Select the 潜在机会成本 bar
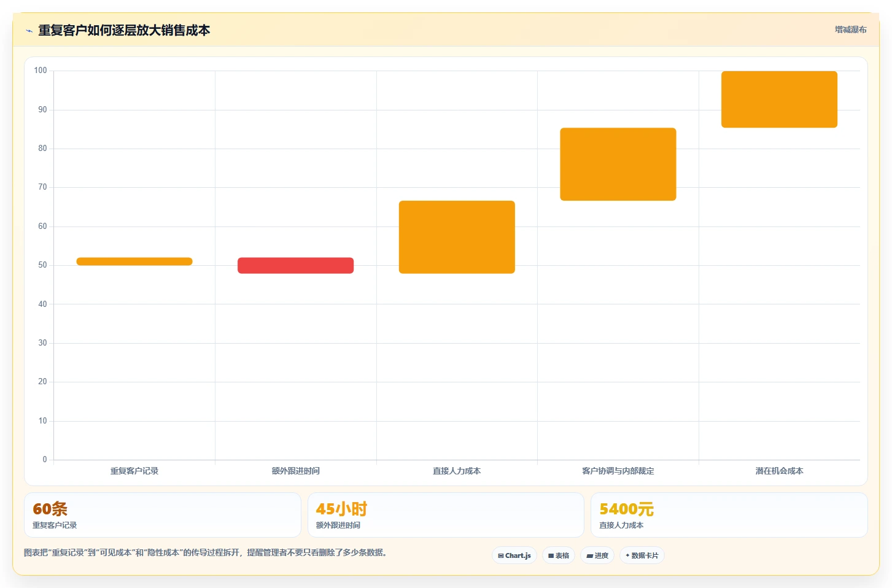The height and width of the screenshot is (588, 892). click(x=779, y=99)
